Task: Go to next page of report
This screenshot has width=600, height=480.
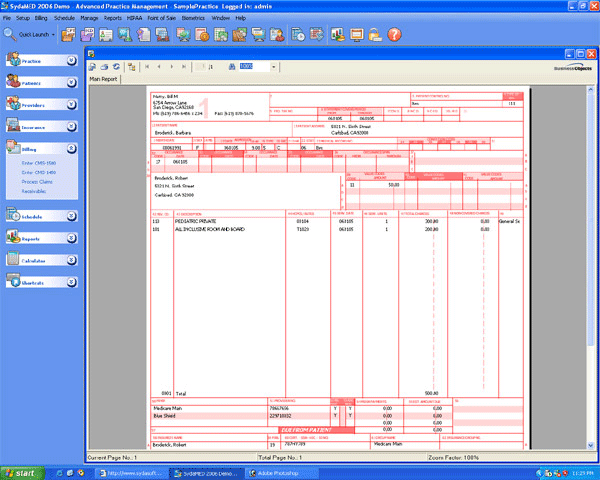Action: click(x=173, y=66)
